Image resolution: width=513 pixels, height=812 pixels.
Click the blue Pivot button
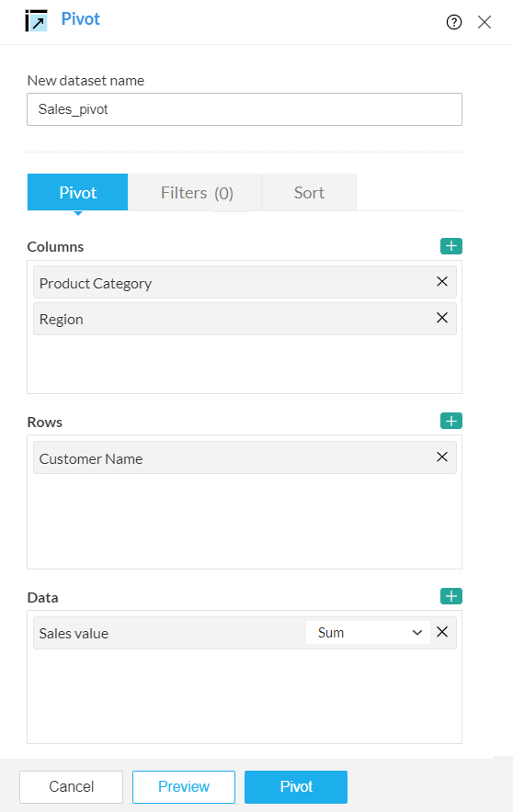pyautogui.click(x=296, y=786)
